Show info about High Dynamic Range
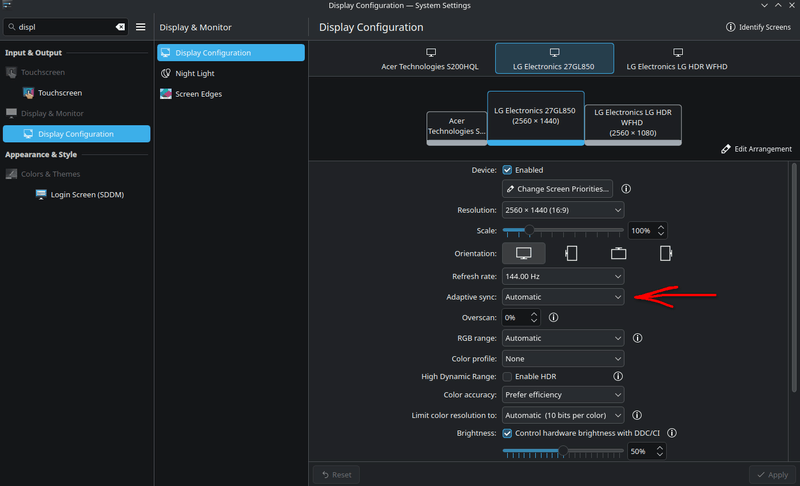This screenshot has height=486, width=800. 618,376
